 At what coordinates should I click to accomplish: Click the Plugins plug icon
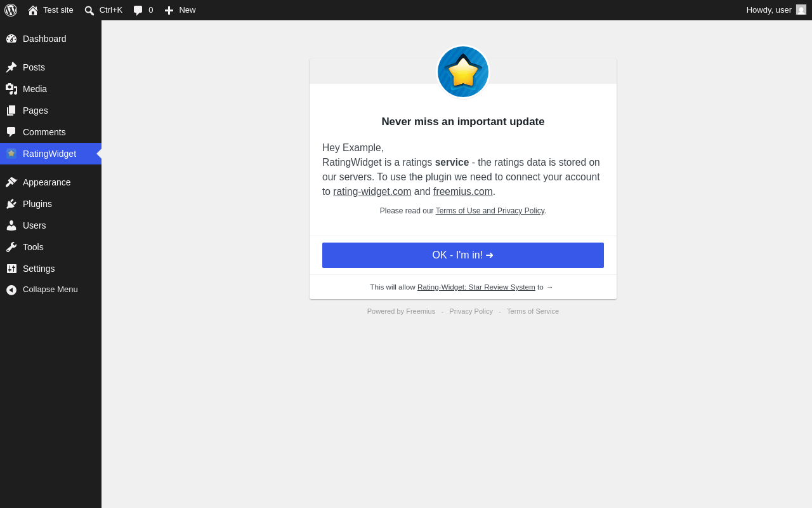(11, 204)
